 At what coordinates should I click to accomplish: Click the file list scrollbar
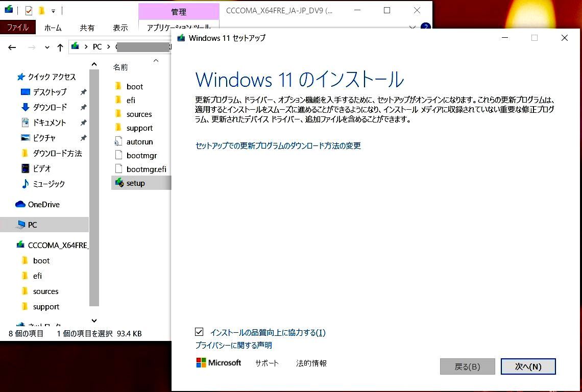click(x=95, y=194)
